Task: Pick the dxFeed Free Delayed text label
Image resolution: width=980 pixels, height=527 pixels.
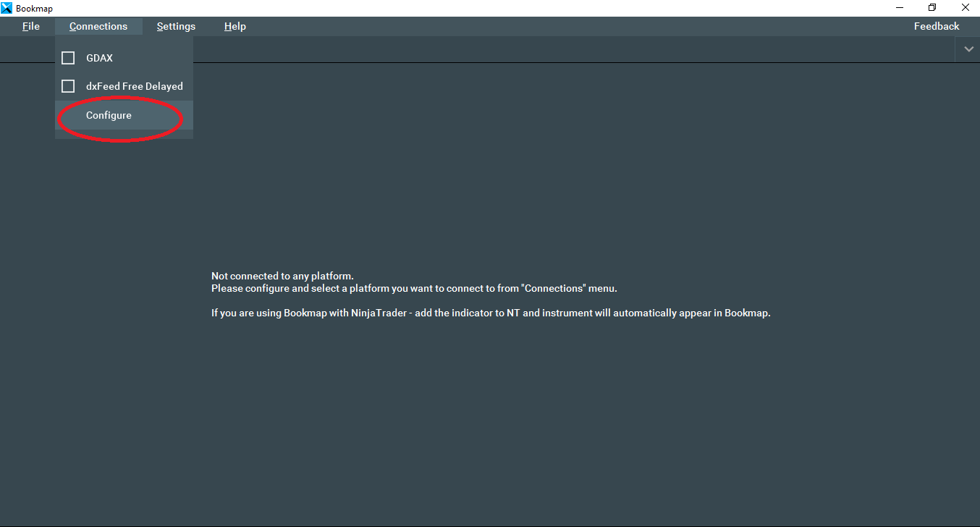Action: click(x=134, y=86)
